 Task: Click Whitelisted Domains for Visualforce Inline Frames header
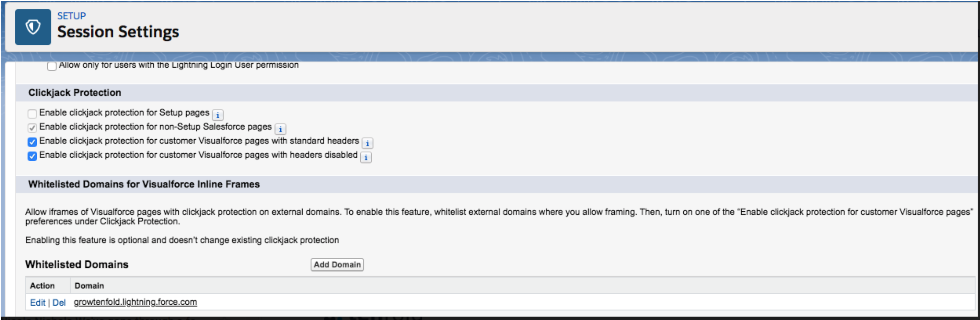point(144,184)
